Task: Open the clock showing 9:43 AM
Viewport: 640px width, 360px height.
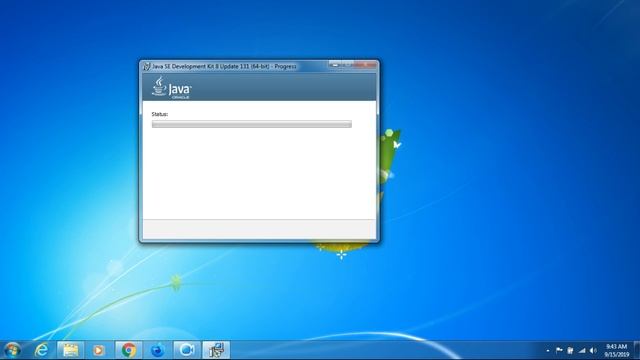Action: pyautogui.click(x=616, y=350)
